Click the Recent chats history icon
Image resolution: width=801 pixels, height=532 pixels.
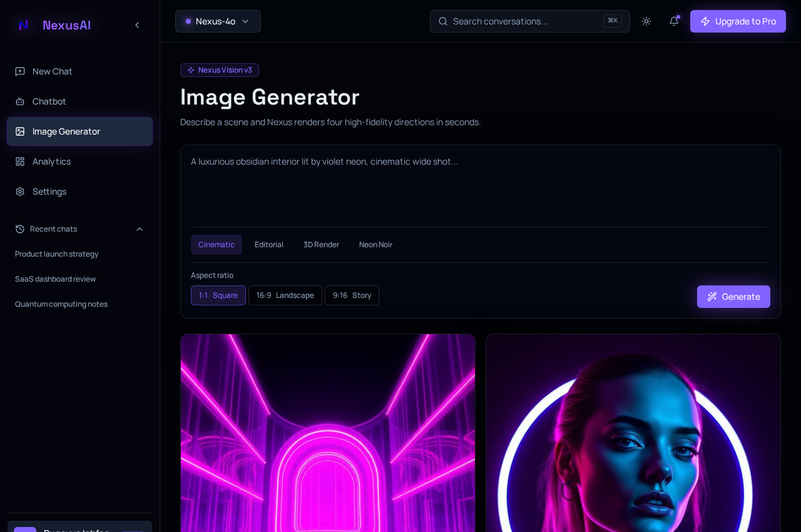coord(20,229)
